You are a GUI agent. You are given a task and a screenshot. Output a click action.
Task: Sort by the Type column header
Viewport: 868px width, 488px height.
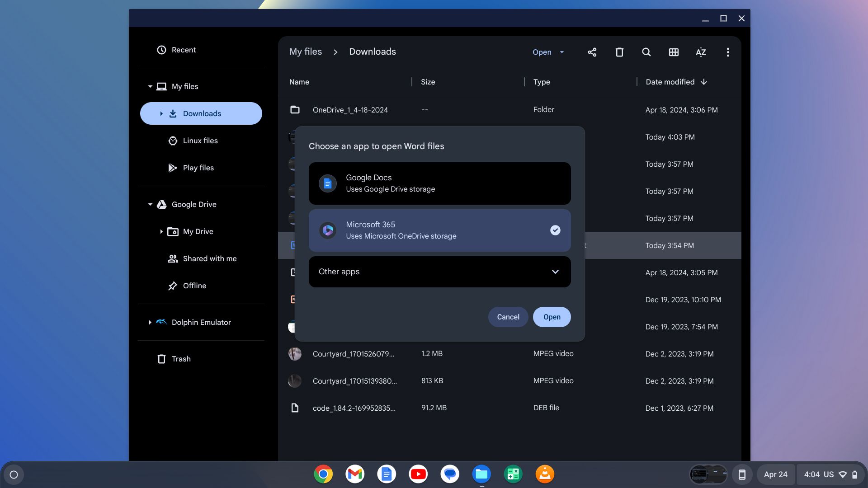(x=542, y=82)
